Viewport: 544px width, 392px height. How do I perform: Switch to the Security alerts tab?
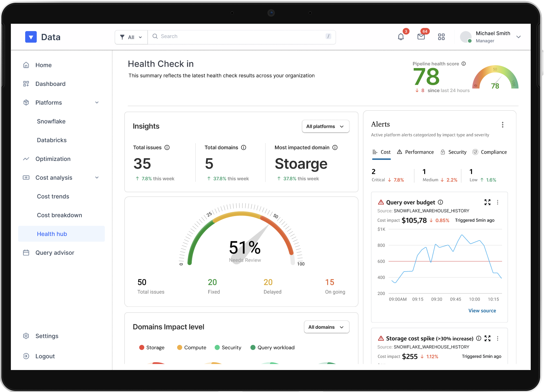coord(454,152)
